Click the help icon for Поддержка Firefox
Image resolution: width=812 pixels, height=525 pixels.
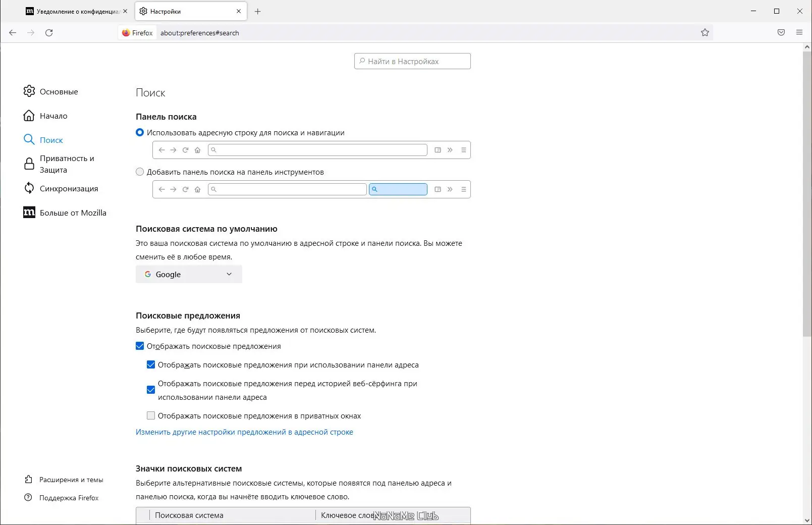pos(28,498)
